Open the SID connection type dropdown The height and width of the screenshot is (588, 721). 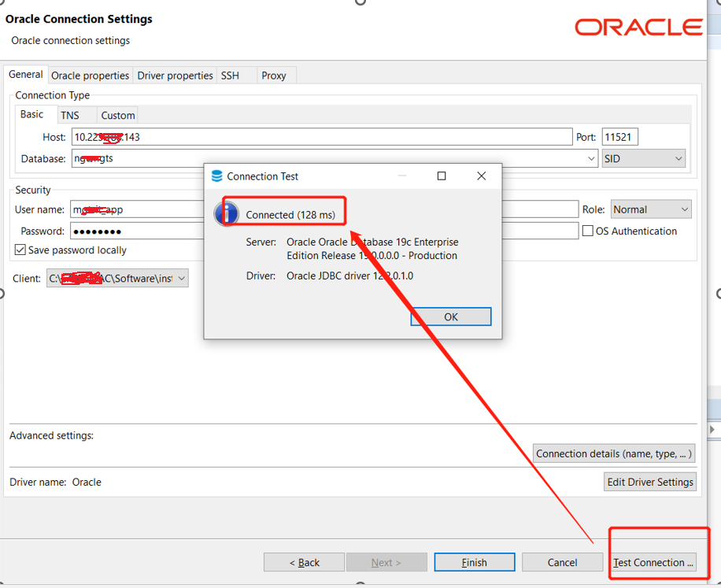coord(643,158)
